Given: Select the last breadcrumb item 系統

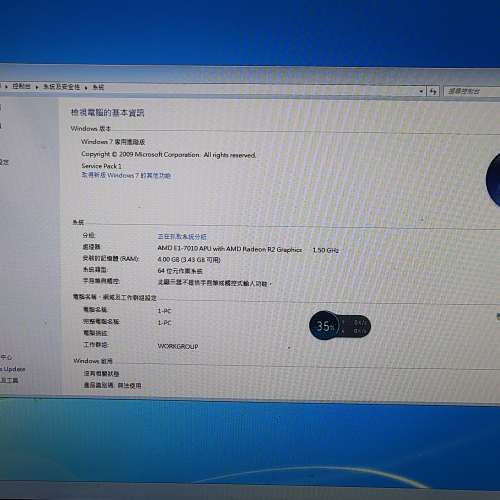Looking at the screenshot, I should tap(98, 87).
